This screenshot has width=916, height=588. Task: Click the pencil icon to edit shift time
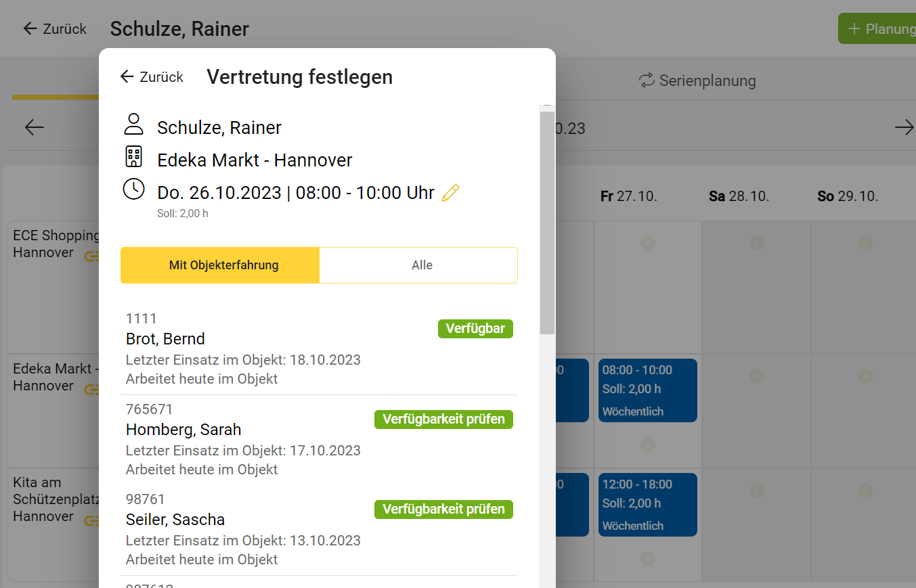coord(450,193)
